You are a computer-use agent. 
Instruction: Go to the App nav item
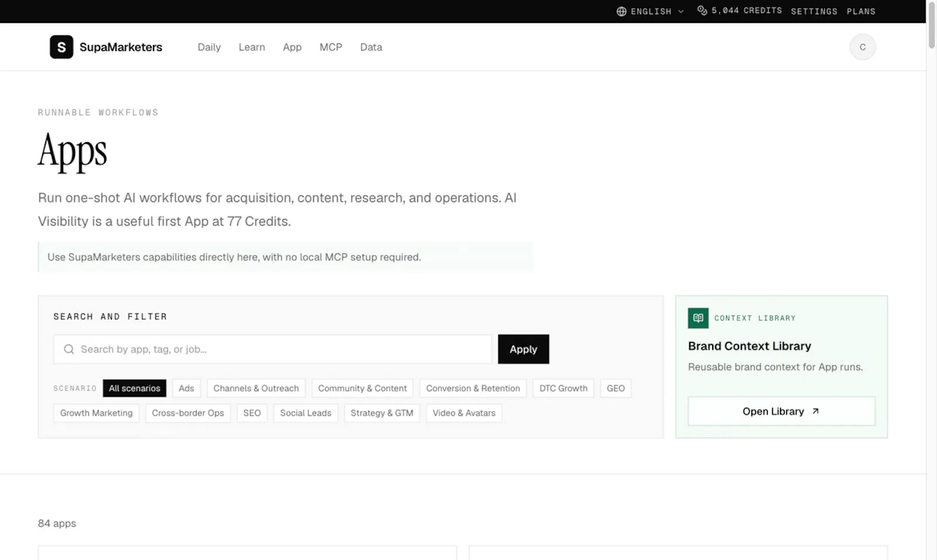[x=292, y=47]
